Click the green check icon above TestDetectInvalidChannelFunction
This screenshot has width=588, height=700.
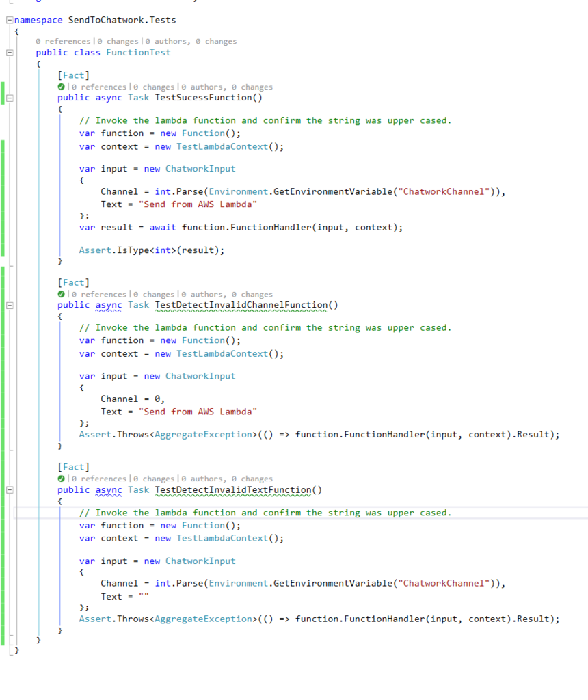[x=62, y=294]
